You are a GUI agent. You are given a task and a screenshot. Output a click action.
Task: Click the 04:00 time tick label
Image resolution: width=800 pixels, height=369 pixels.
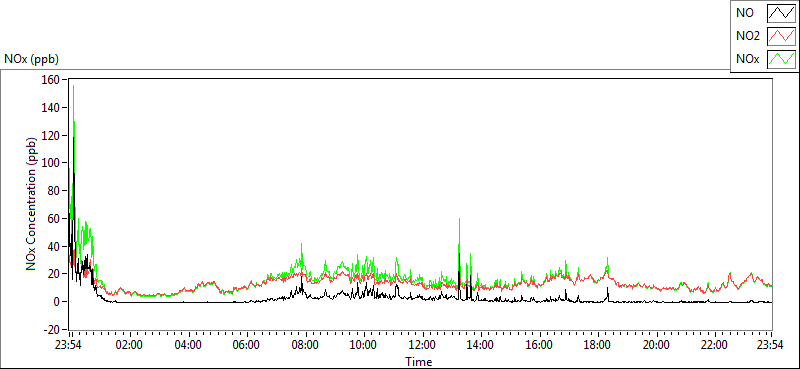pos(188,344)
